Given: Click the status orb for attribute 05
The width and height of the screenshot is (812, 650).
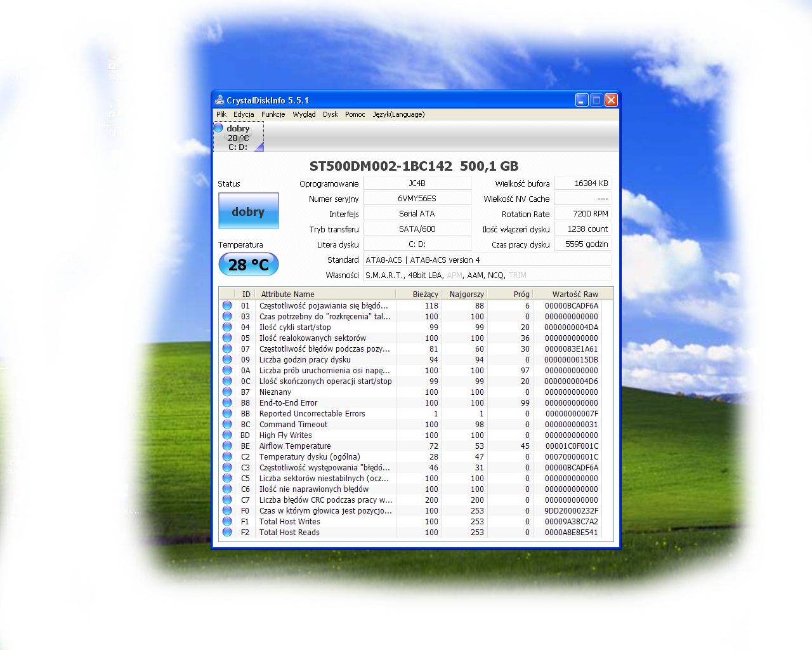Looking at the screenshot, I should pos(227,338).
